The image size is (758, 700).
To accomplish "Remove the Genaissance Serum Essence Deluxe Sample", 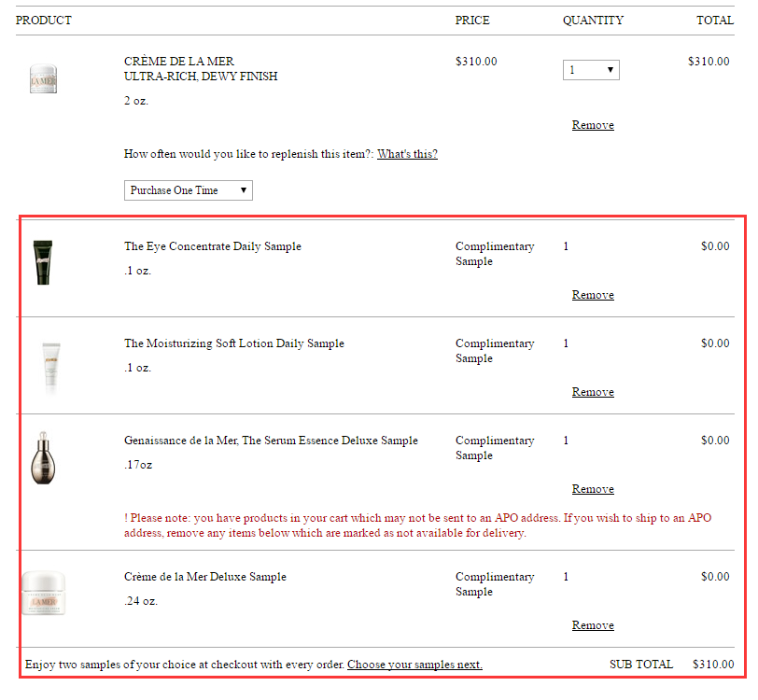I will (593, 489).
